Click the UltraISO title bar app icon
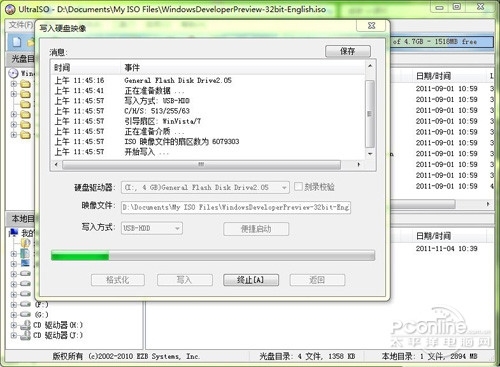 click(x=10, y=9)
